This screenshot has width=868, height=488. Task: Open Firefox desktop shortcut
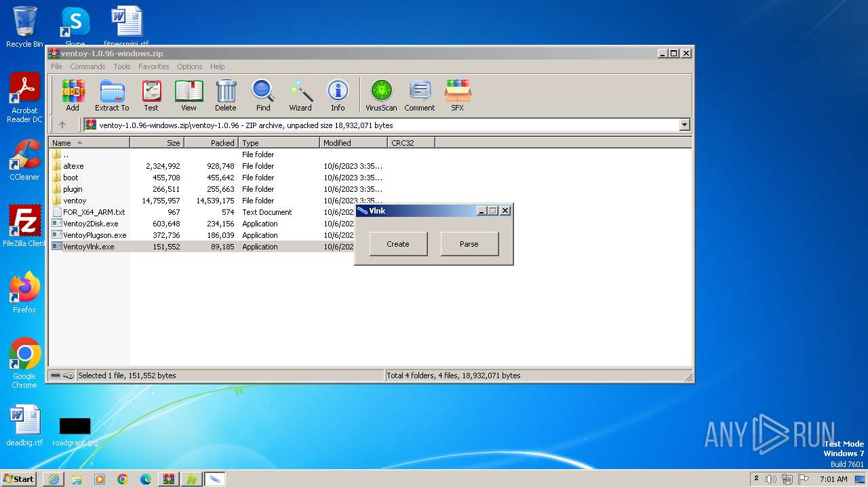coord(24,293)
